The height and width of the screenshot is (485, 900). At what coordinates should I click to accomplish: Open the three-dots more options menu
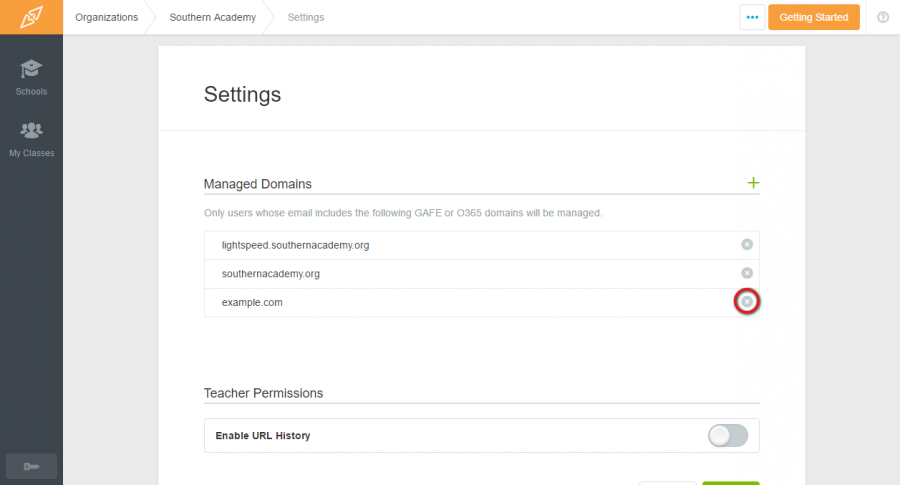click(752, 17)
